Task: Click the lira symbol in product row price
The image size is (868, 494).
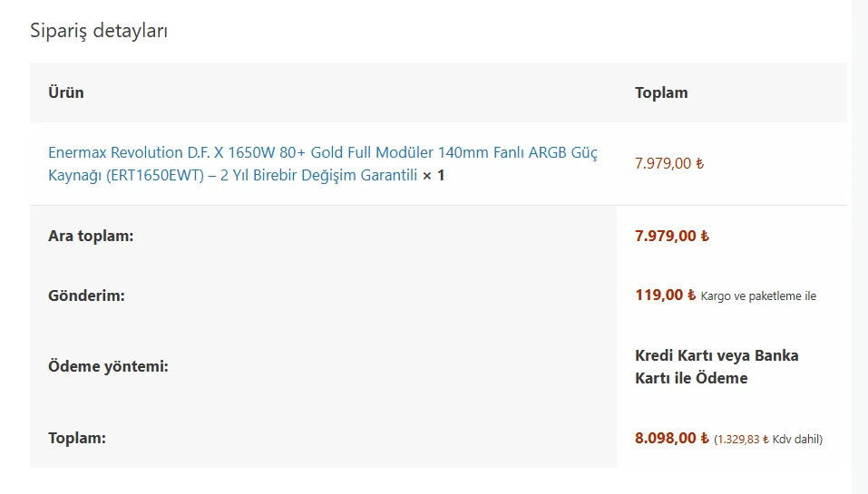Action: point(699,163)
